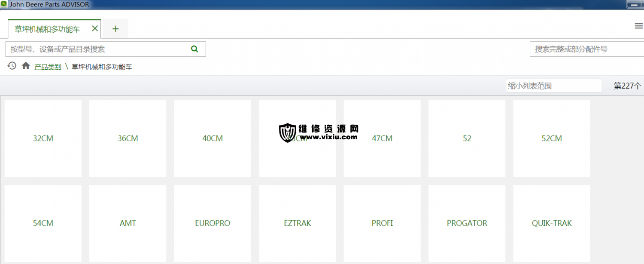
Task: Open the 52CM product tile
Action: (552, 138)
